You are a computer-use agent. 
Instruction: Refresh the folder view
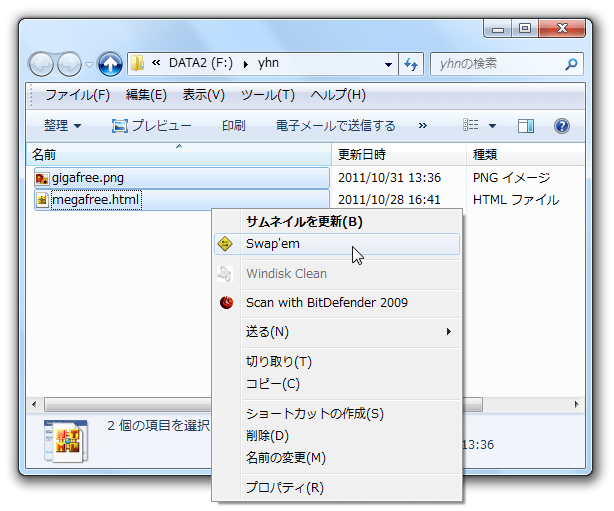pos(411,64)
